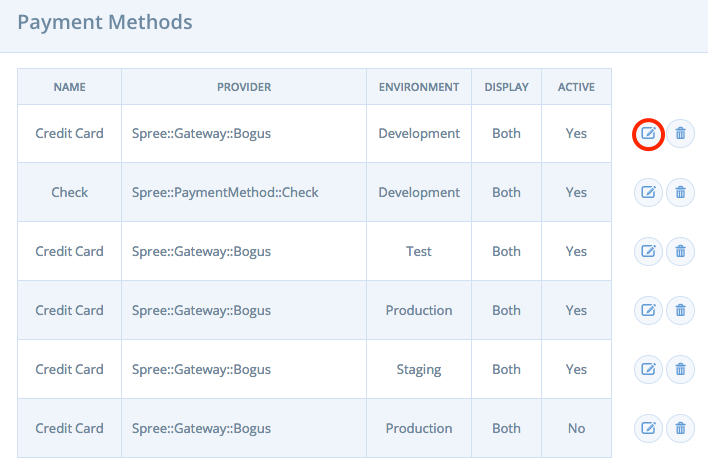Edit the Check payment method
This screenshot has width=708, height=476.
tap(648, 192)
